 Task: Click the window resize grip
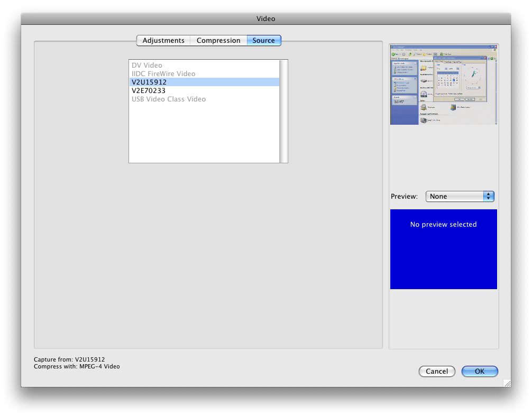pyautogui.click(x=507, y=383)
